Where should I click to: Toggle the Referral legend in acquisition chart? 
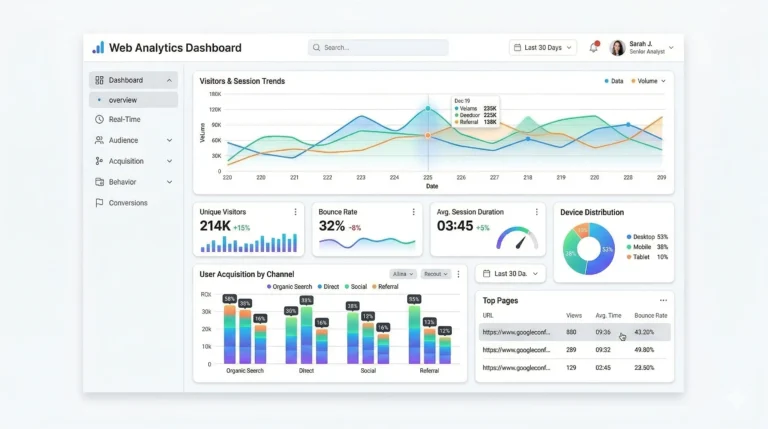385,286
